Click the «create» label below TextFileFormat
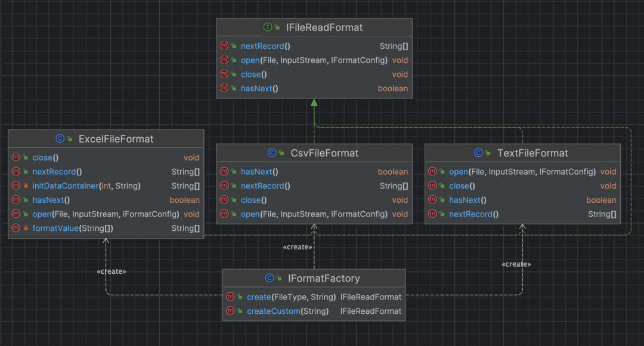Viewport: 644px width, 346px height. (x=516, y=264)
